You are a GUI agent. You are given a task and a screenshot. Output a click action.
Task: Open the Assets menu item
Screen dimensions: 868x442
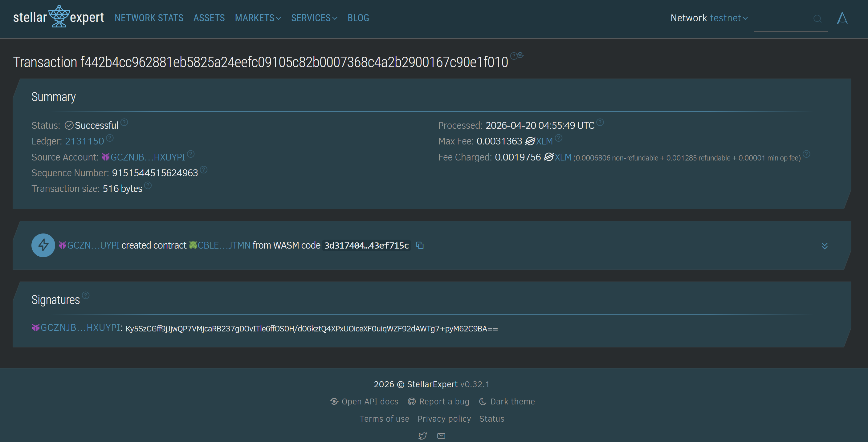pyautogui.click(x=209, y=18)
